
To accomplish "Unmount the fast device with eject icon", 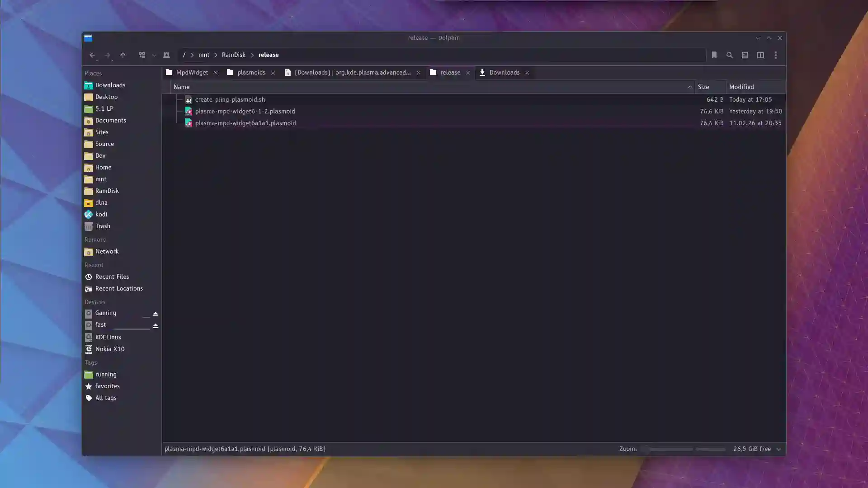I will pos(155,325).
